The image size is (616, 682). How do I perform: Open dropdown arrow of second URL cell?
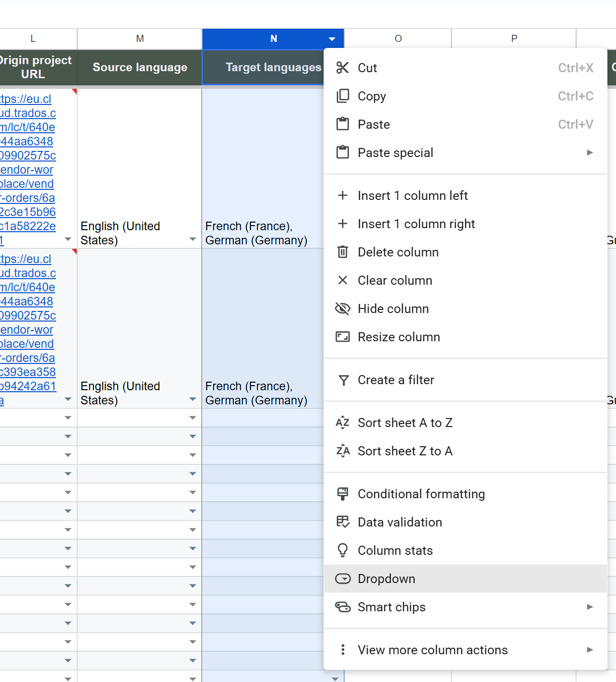pos(68,399)
